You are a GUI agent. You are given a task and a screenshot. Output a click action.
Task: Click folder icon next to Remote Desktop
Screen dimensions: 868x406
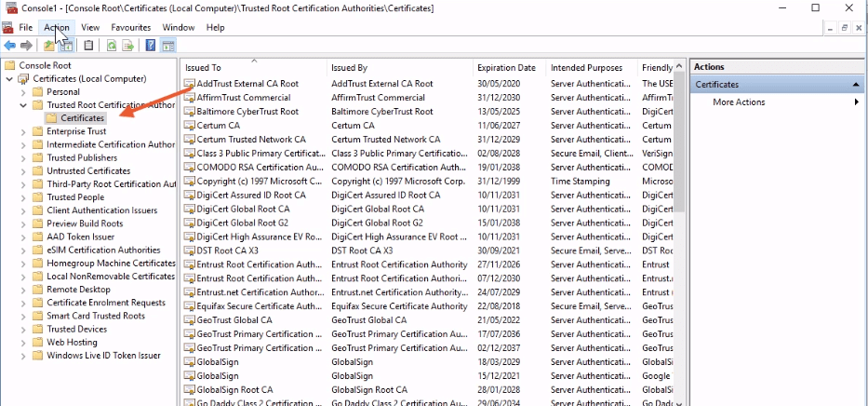[37, 289]
